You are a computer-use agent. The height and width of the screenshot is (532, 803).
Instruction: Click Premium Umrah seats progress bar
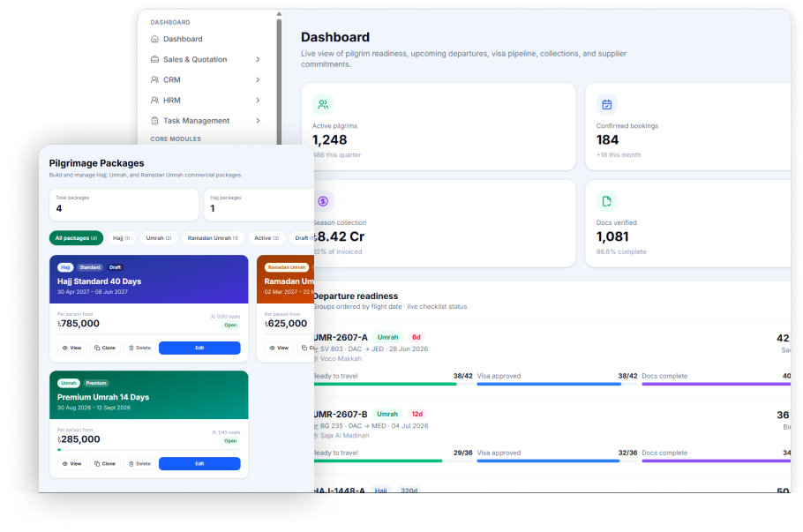click(148, 450)
